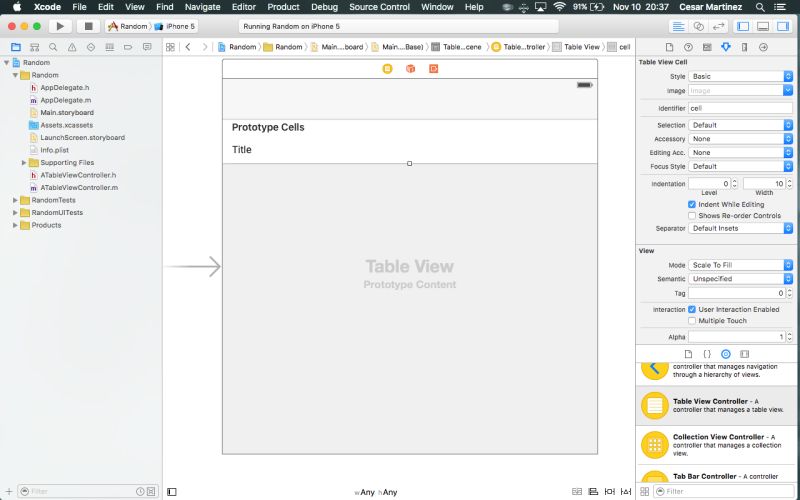The height and width of the screenshot is (500, 800).
Task: Open the Focus Style dropdown
Action: [x=740, y=166]
